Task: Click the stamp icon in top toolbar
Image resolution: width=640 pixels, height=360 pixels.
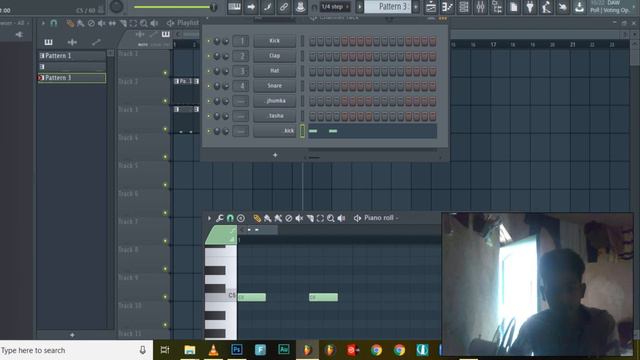Action: click(300, 7)
